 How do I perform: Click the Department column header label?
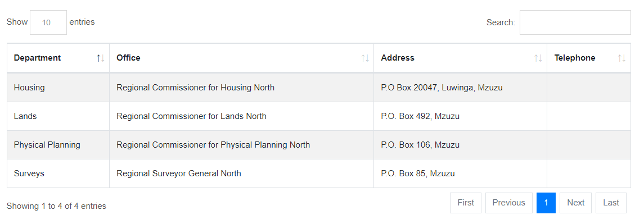click(37, 58)
